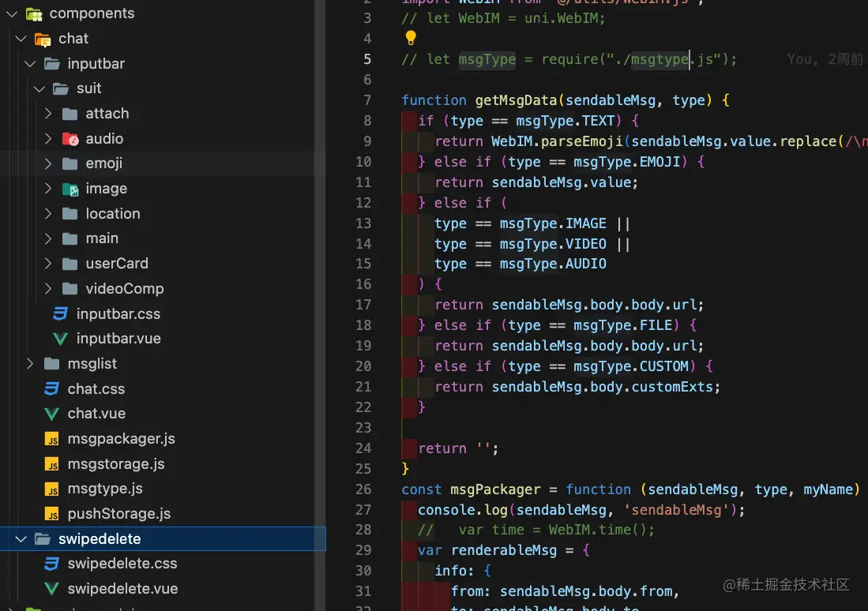Click the main folder icon
The height and width of the screenshot is (611, 868).
coord(70,238)
